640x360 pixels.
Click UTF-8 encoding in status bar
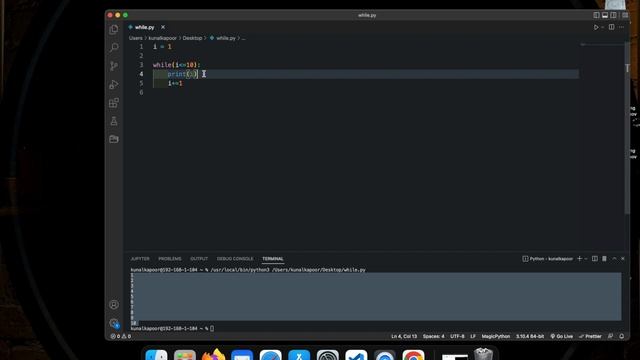click(x=457, y=336)
